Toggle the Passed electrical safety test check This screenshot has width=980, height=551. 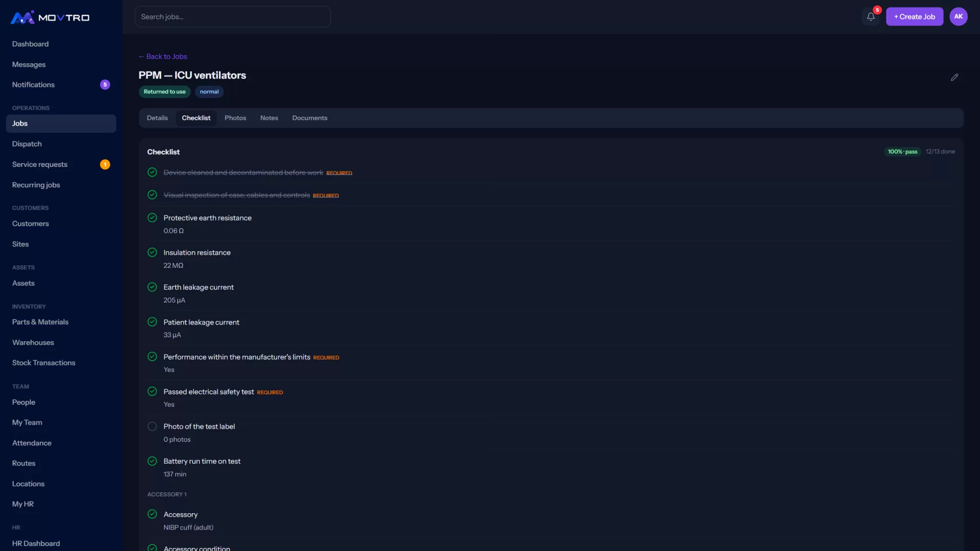152,391
